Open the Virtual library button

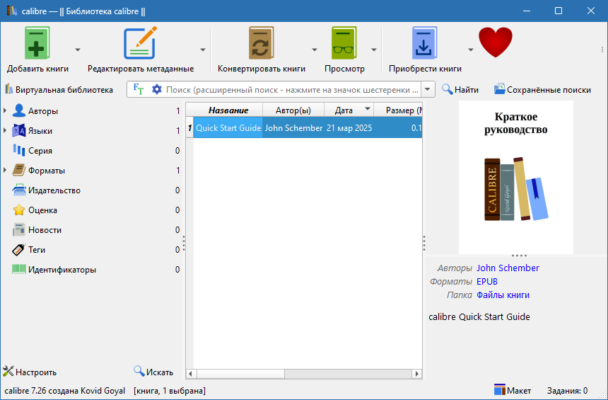click(x=59, y=90)
